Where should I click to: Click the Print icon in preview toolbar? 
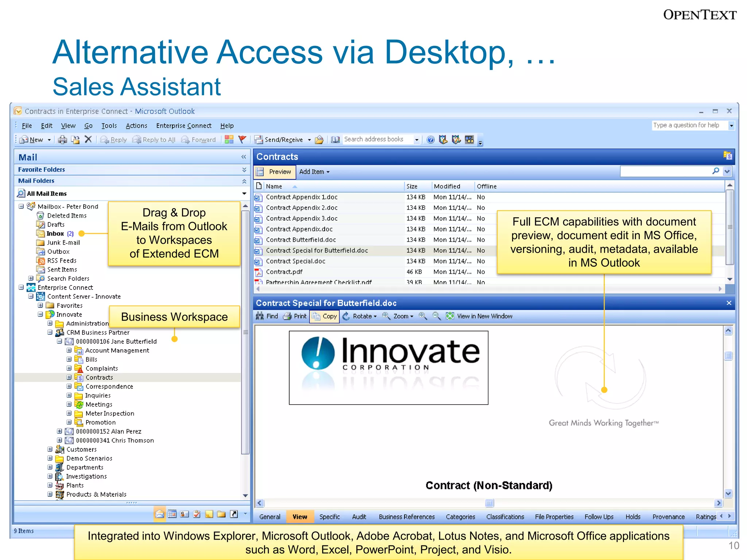287,316
